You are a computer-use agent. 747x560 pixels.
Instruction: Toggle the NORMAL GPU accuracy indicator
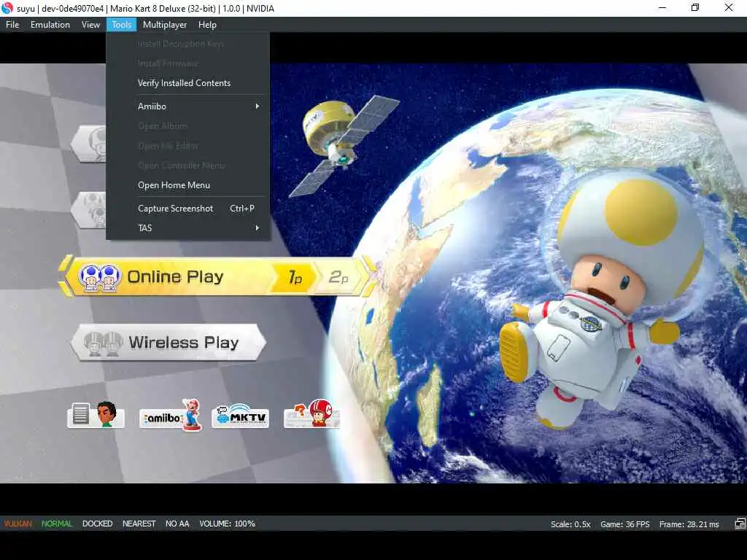[57, 524]
